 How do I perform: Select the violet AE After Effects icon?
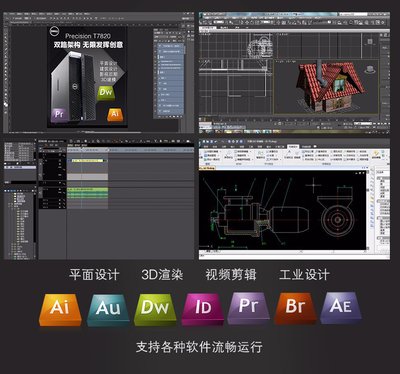pos(341,308)
